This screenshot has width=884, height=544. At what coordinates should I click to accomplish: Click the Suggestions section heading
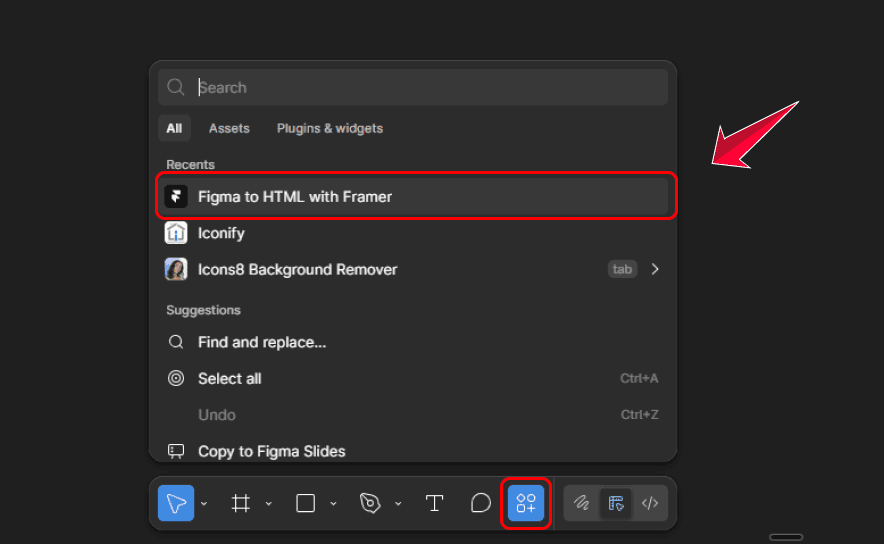pyautogui.click(x=204, y=310)
